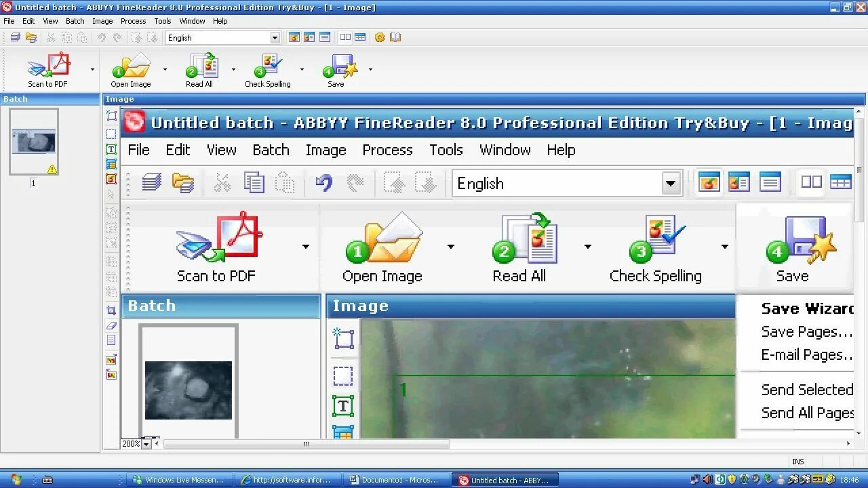Click the horizontal scrollbar thumb of Image window

(306, 444)
